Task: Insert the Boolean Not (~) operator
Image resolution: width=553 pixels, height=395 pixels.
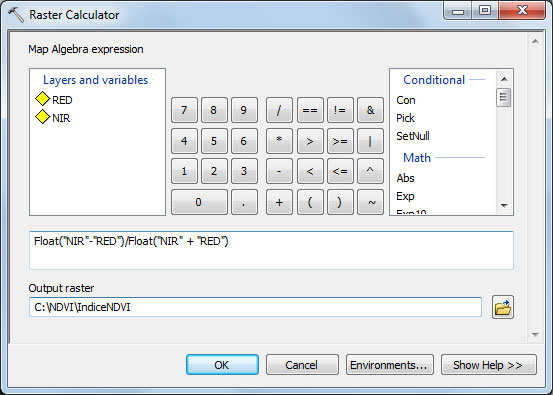Action: (x=370, y=202)
